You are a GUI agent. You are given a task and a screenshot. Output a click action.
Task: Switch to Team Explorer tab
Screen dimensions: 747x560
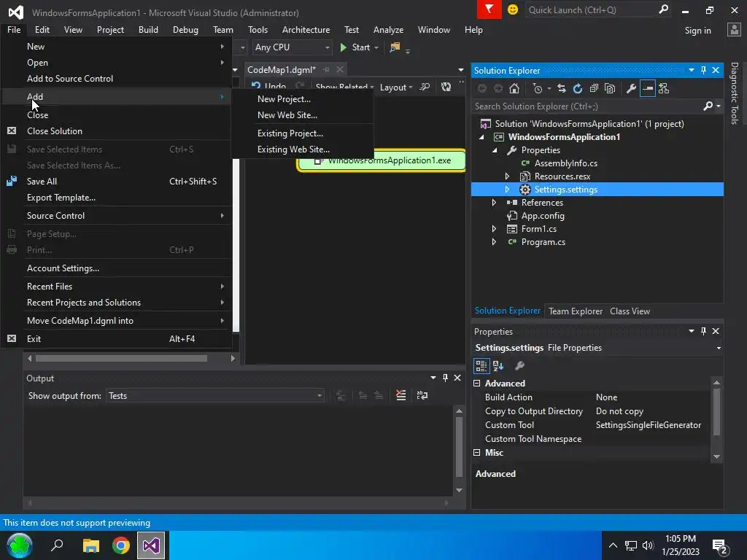pyautogui.click(x=575, y=311)
